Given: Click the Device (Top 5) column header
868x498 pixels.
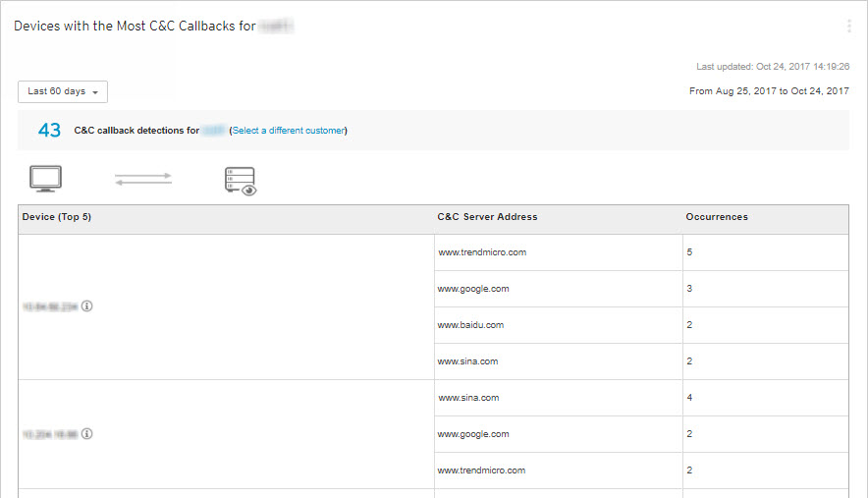Looking at the screenshot, I should pyautogui.click(x=57, y=217).
